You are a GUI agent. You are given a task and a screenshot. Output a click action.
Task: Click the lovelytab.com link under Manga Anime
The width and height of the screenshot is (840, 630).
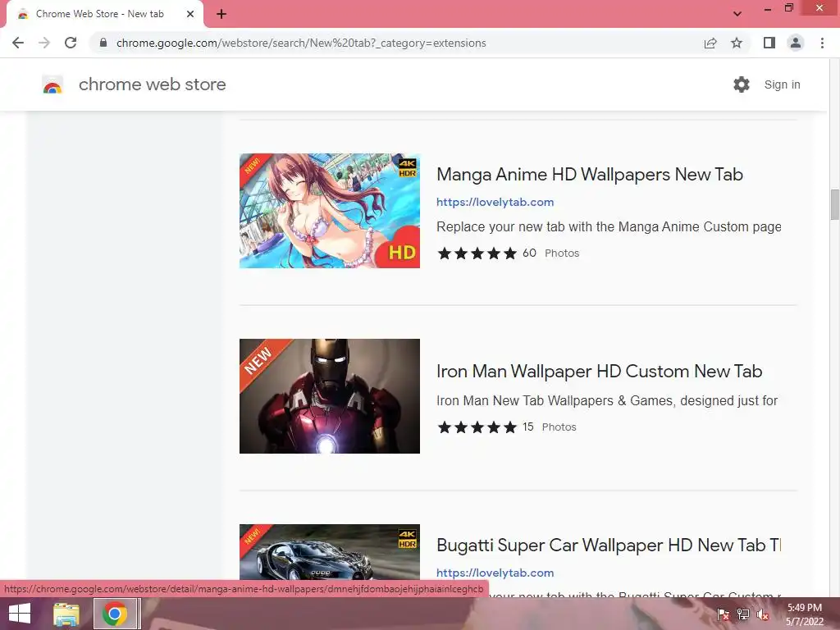coord(495,202)
